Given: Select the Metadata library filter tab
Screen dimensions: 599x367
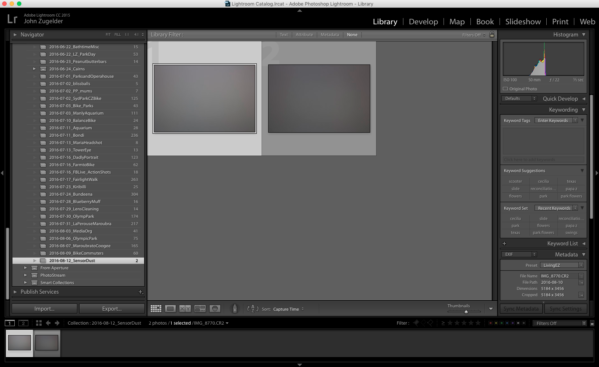Looking at the screenshot, I should 330,35.
